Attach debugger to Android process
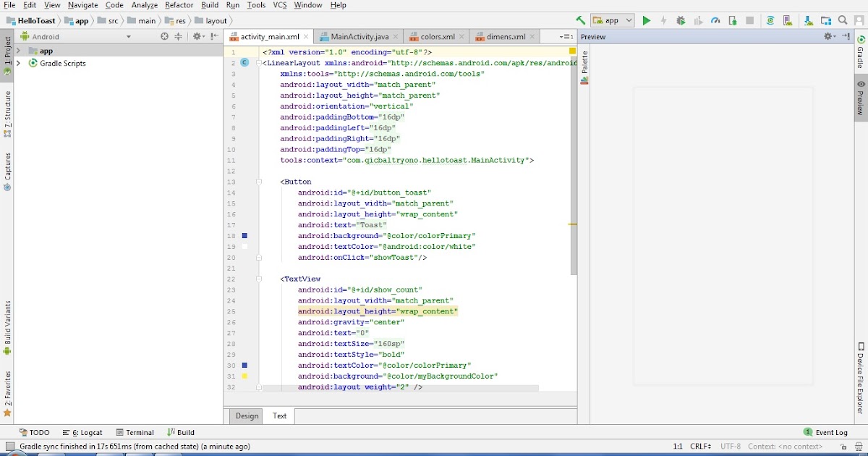This screenshot has height=456, width=868. pos(733,20)
